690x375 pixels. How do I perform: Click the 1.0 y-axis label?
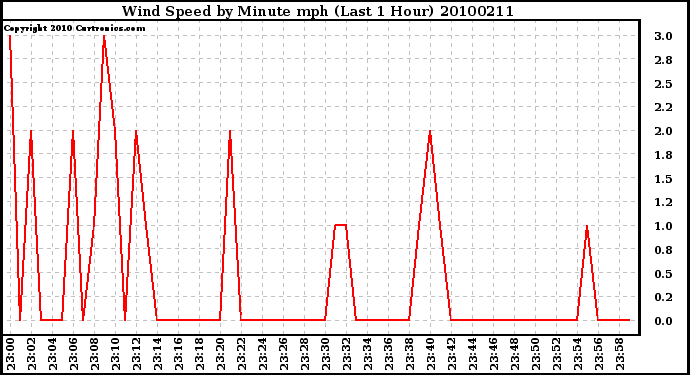(x=663, y=226)
